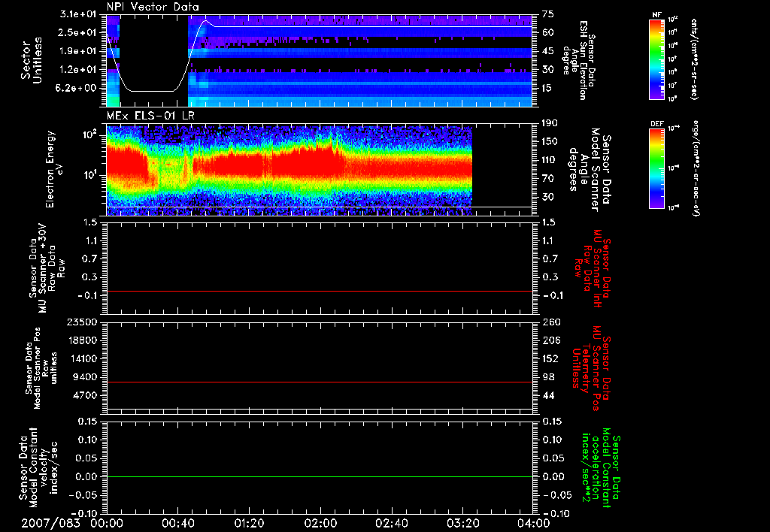
Task: Click the 01:20 time axis label
Action: point(249,523)
